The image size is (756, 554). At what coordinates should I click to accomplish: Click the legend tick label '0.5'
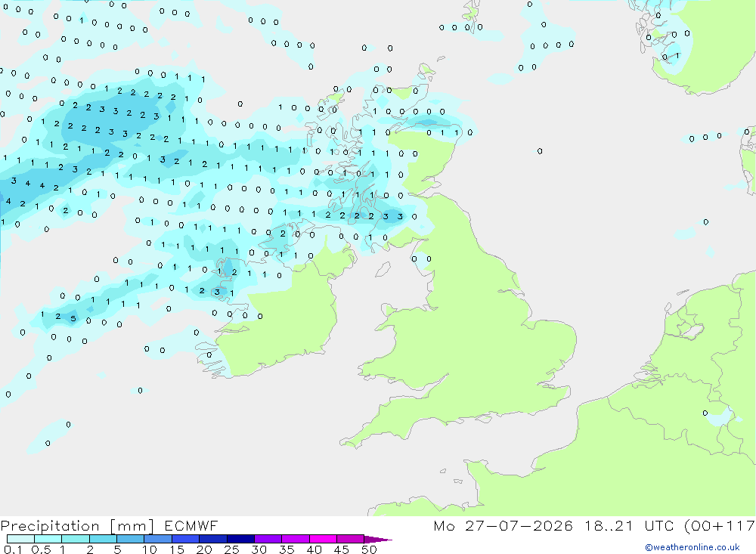[41, 549]
